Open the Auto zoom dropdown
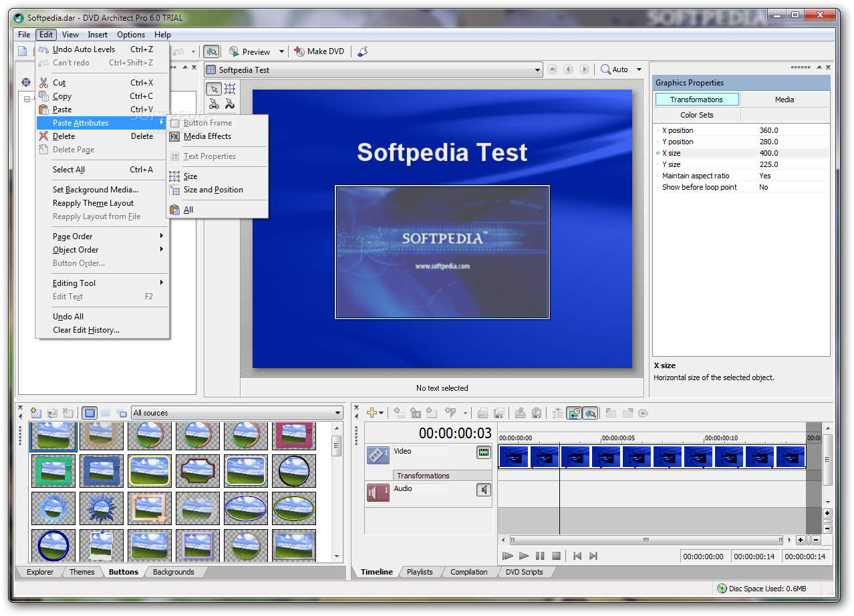The image size is (854, 616). coord(621,69)
